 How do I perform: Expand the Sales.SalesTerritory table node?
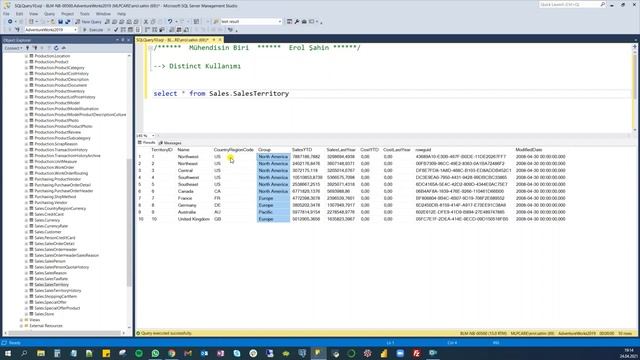coord(27,284)
